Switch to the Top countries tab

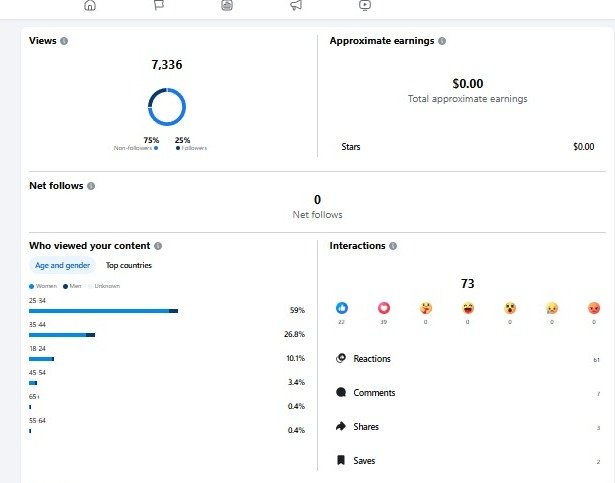point(129,266)
